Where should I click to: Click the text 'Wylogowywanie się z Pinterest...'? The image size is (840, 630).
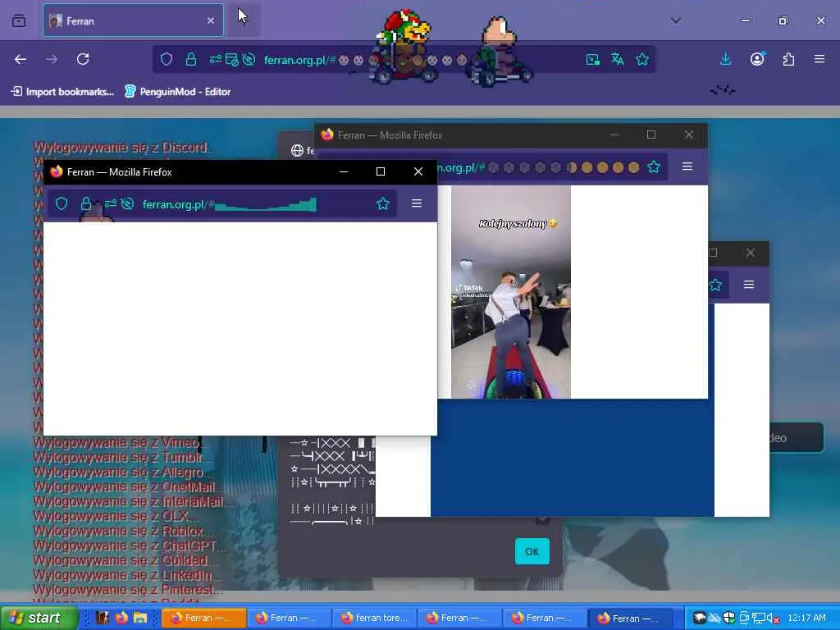[x=128, y=590]
